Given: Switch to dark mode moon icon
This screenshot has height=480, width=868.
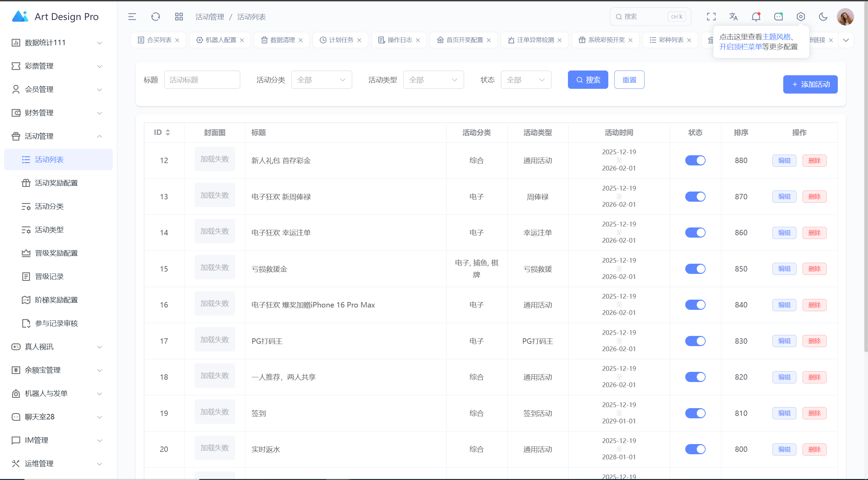Looking at the screenshot, I should 823,17.
